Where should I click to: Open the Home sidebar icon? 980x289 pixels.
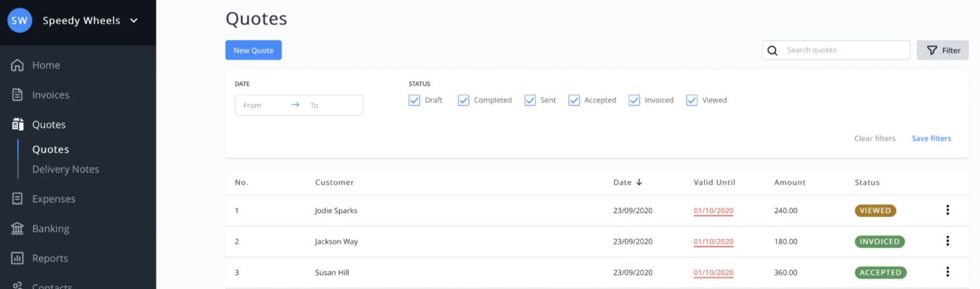click(x=17, y=65)
